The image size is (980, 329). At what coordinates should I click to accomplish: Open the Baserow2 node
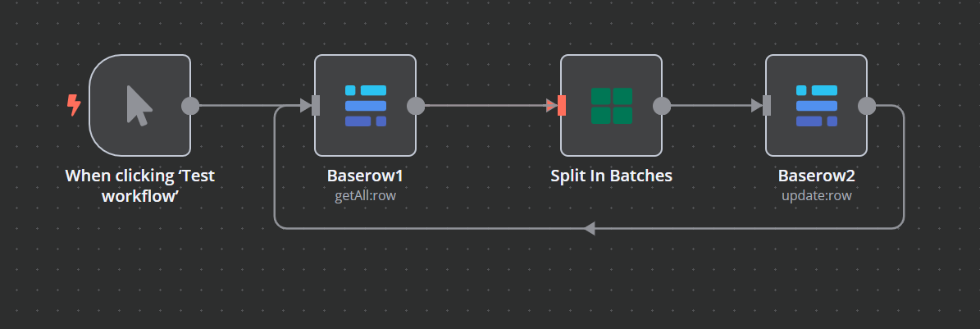point(816,106)
